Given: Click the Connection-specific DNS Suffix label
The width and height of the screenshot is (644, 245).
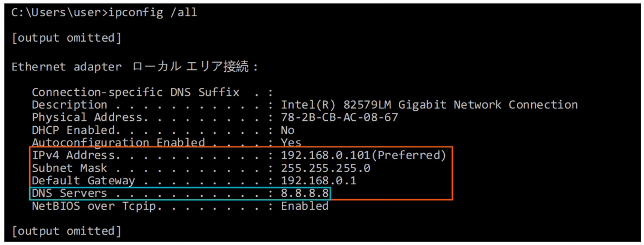Looking at the screenshot, I should (x=136, y=92).
